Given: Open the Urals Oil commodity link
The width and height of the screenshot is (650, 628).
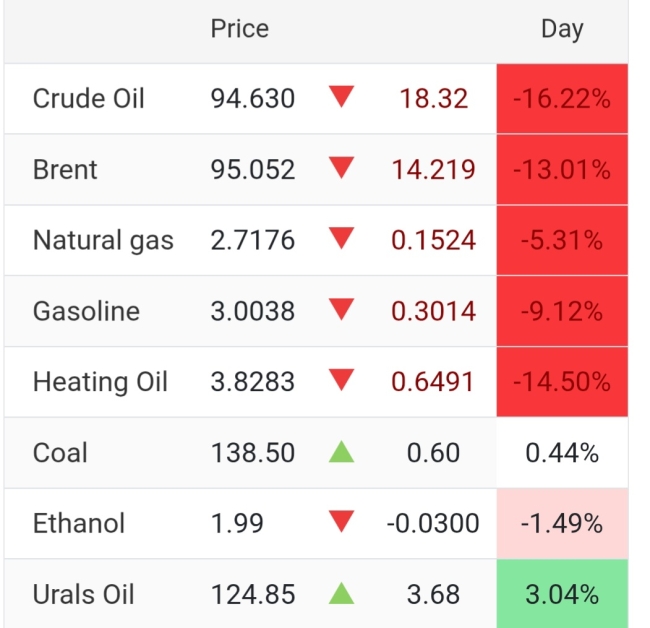Looking at the screenshot, I should tap(83, 595).
